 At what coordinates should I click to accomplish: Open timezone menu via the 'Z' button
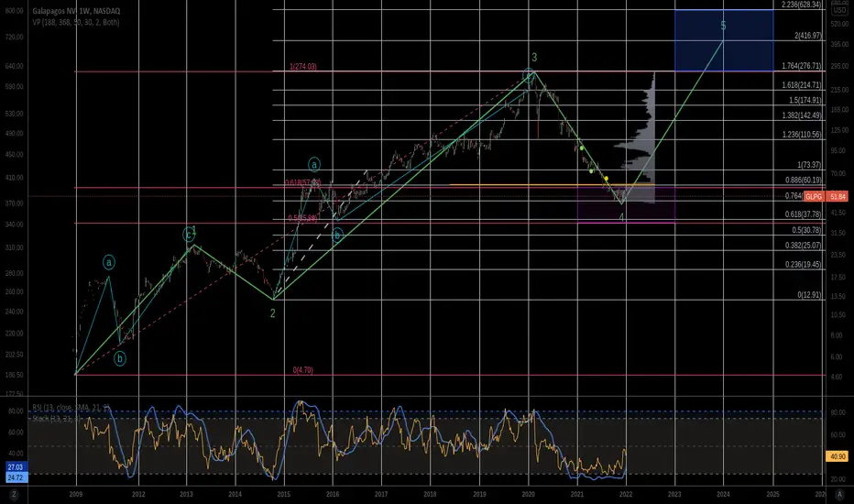[x=14, y=494]
